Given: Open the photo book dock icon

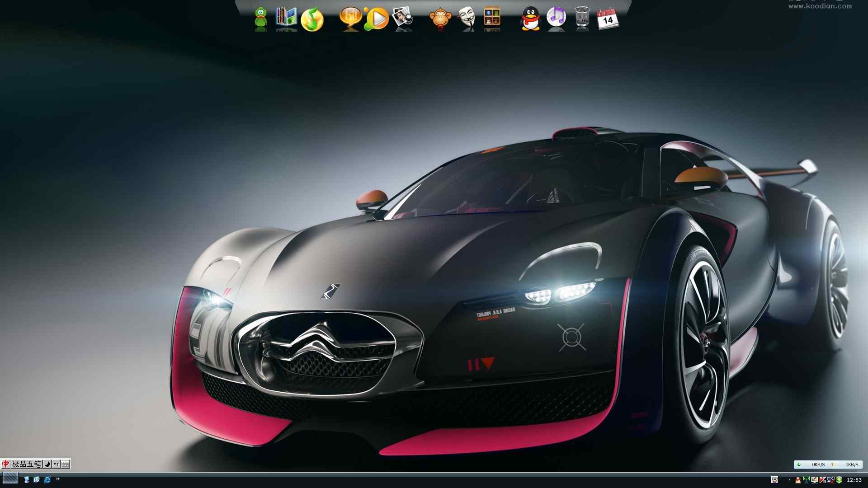Looking at the screenshot, I should pyautogui.click(x=287, y=18).
